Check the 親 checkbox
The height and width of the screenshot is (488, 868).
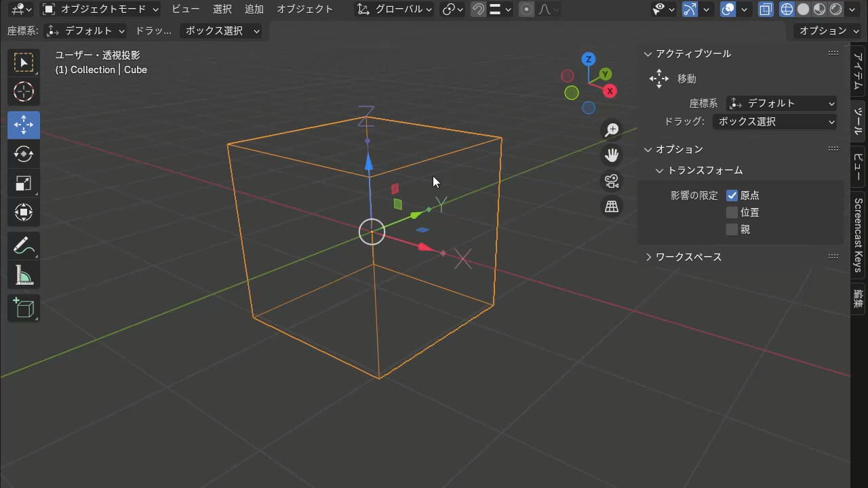point(732,229)
